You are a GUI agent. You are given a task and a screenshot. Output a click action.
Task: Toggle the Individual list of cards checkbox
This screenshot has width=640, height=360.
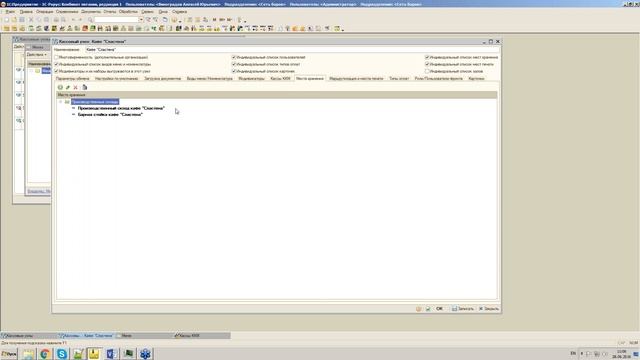point(234,71)
